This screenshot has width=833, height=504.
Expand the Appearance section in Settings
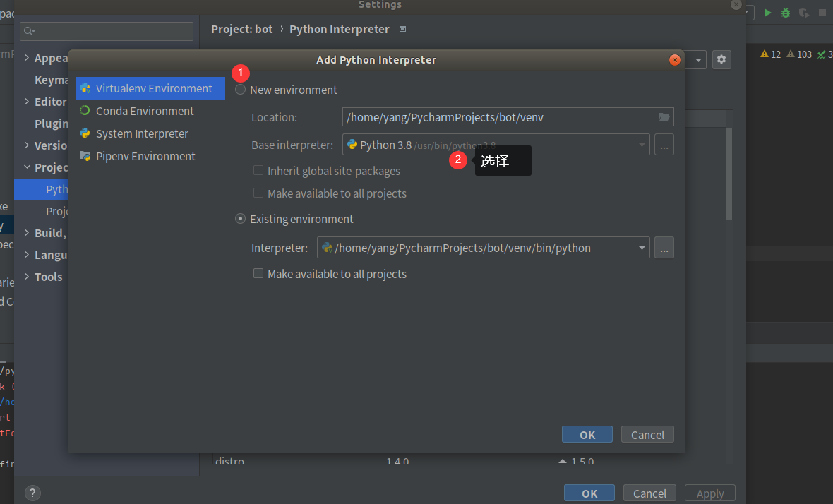tap(27, 57)
